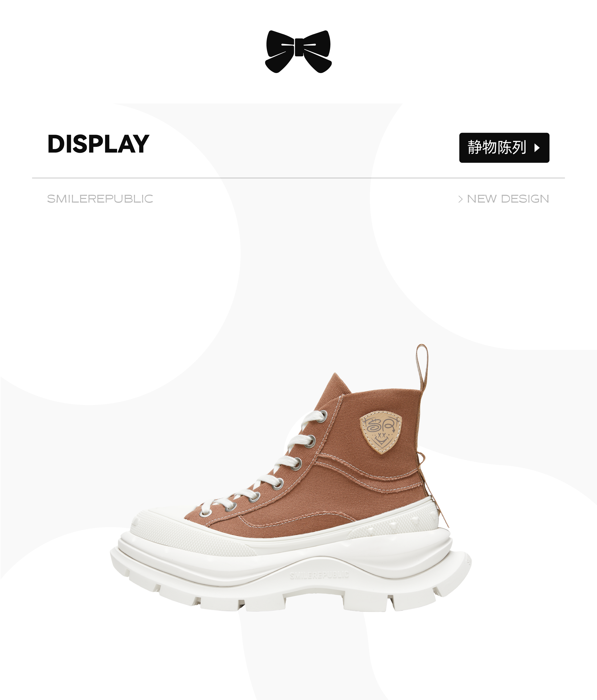Click the SMILEREPUBLIC brand text
This screenshot has width=597, height=700.
[x=100, y=199]
